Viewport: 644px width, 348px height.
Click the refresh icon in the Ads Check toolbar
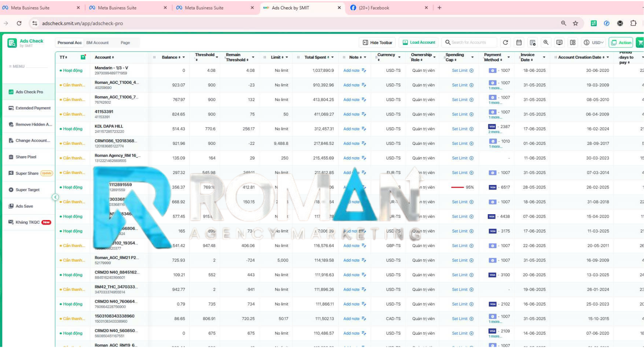click(x=505, y=43)
